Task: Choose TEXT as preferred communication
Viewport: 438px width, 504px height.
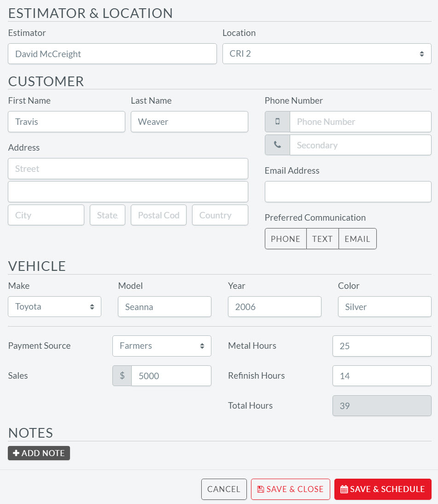Action: pos(322,239)
